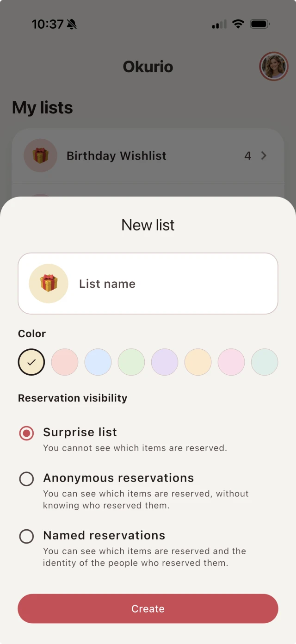The width and height of the screenshot is (296, 644).
Task: Pick the teal color swatch
Action: 264,362
